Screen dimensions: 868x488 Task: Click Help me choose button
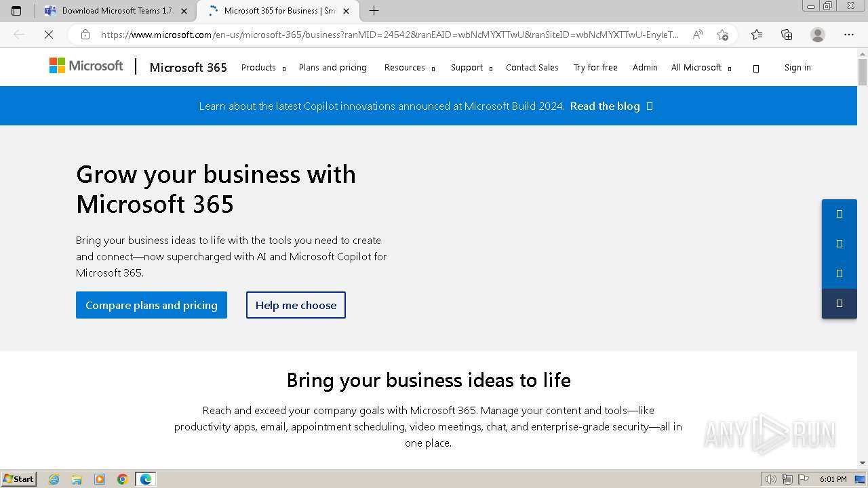coord(296,305)
